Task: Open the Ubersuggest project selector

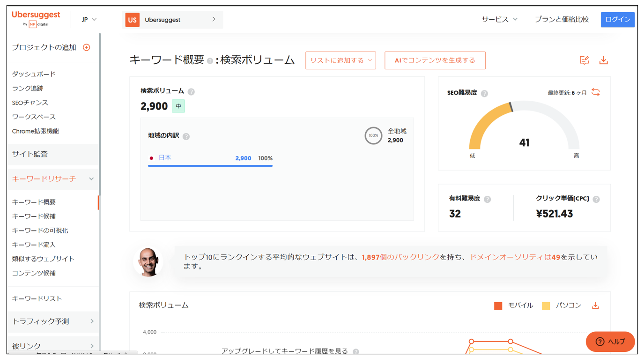Action: [172, 20]
